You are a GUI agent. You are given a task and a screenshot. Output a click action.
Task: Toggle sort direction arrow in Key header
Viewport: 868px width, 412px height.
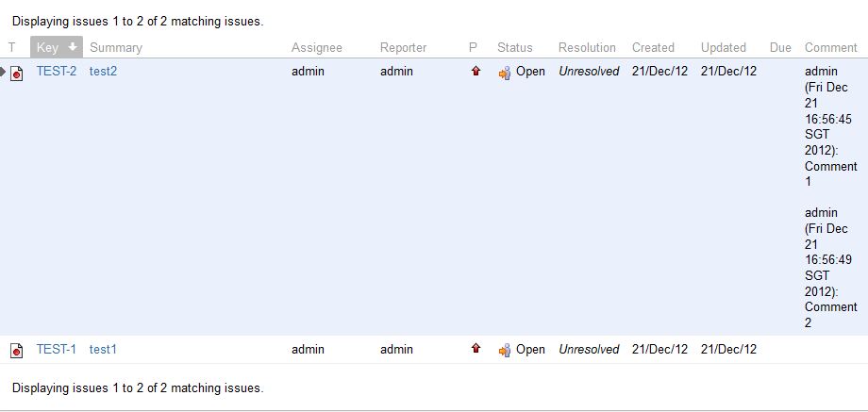pyautogui.click(x=73, y=47)
